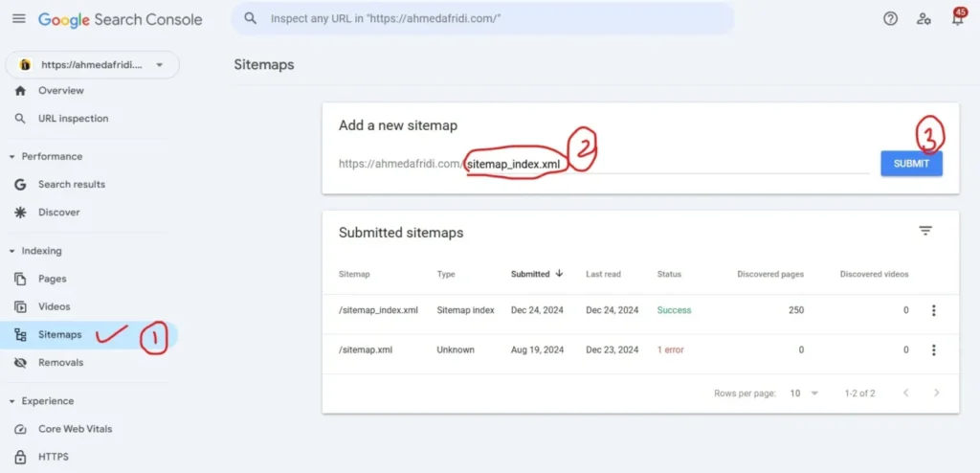Open the notifications bell
Screen dimensions: 980x473
[x=957, y=19]
